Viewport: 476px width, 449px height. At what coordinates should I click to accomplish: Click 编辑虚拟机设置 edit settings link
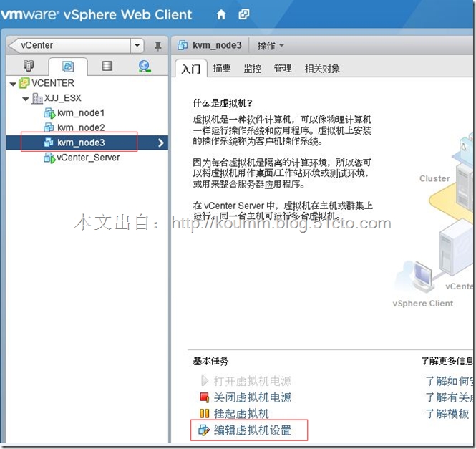click(252, 430)
